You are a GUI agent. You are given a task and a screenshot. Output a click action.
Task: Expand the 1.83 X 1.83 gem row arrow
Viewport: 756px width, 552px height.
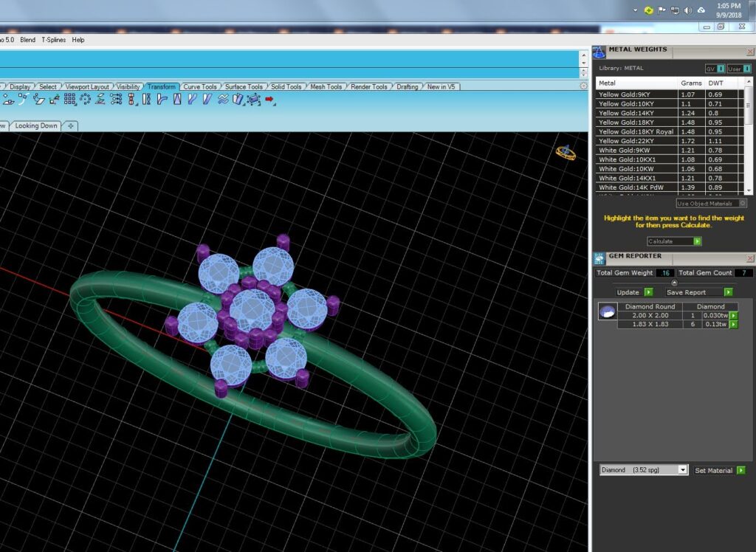click(x=734, y=325)
